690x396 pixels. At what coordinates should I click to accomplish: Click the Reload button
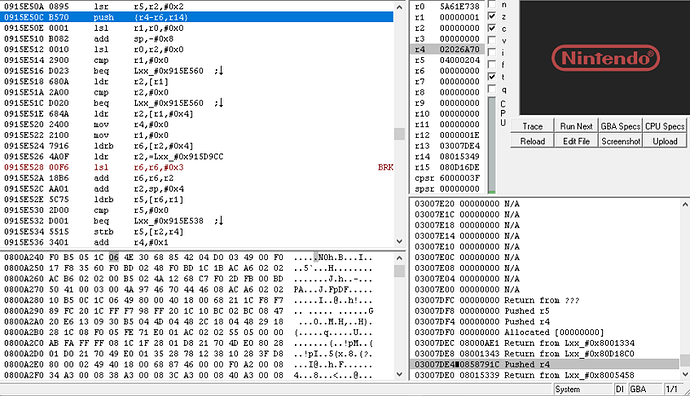532,141
